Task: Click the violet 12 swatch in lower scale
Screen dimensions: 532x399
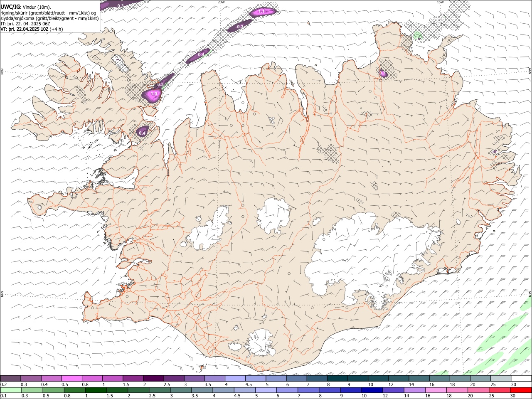Action: click(x=393, y=390)
